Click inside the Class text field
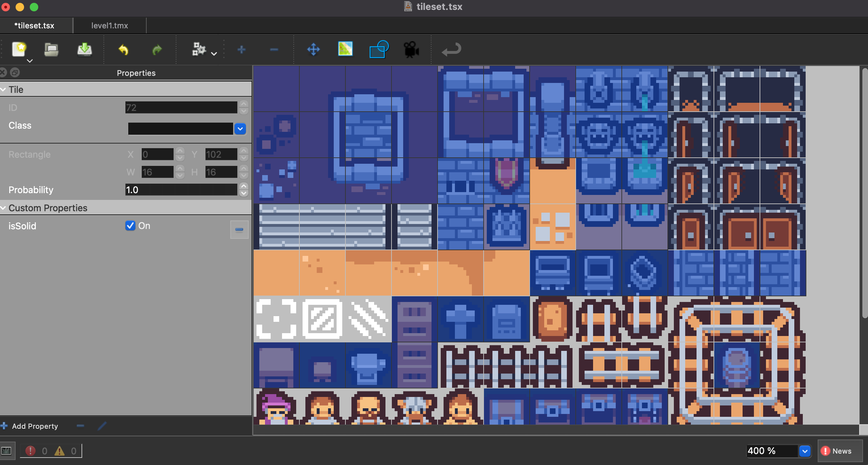The height and width of the screenshot is (465, 868). coord(180,129)
